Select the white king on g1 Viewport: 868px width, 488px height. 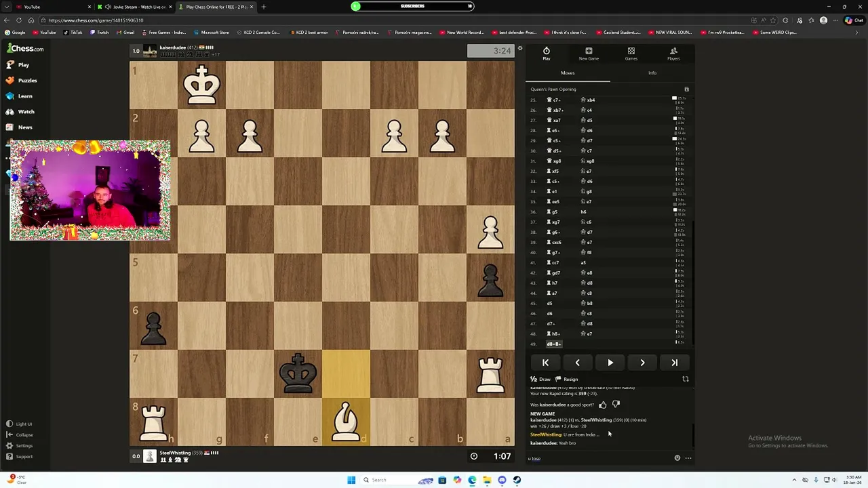(201, 85)
